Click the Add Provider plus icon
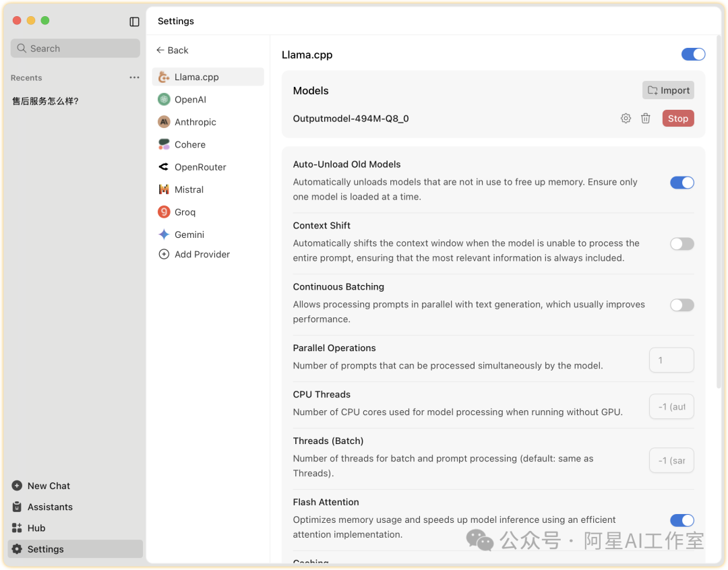Image resolution: width=728 pixels, height=570 pixels. [x=164, y=255]
